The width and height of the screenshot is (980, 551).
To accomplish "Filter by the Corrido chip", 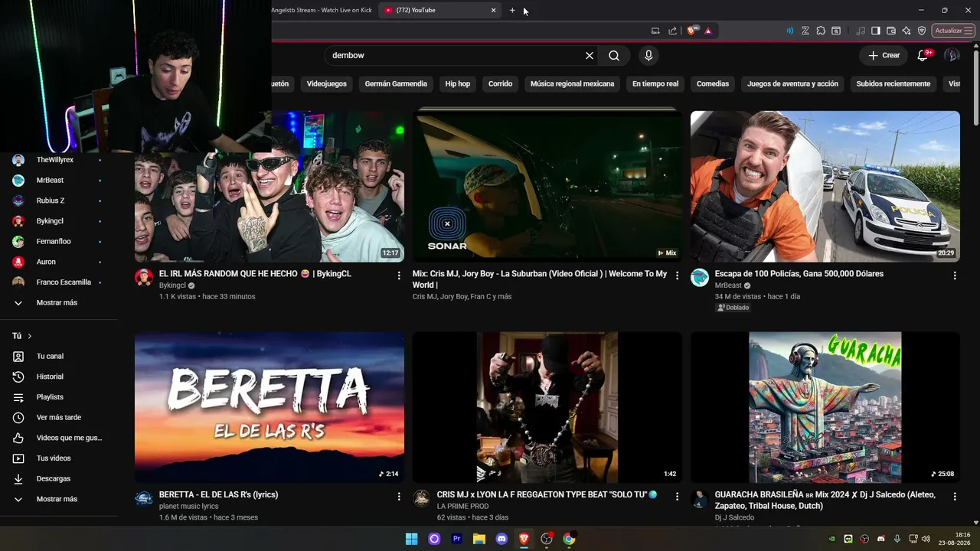I will [x=500, y=83].
